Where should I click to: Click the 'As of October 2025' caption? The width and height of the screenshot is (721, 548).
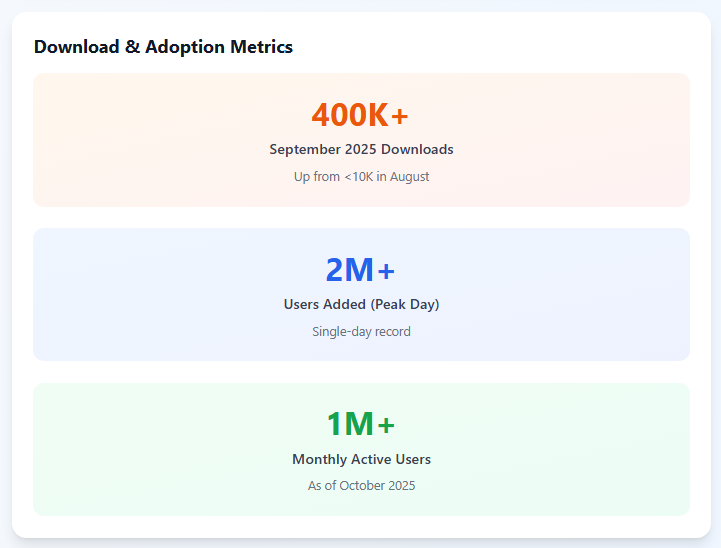click(361, 486)
